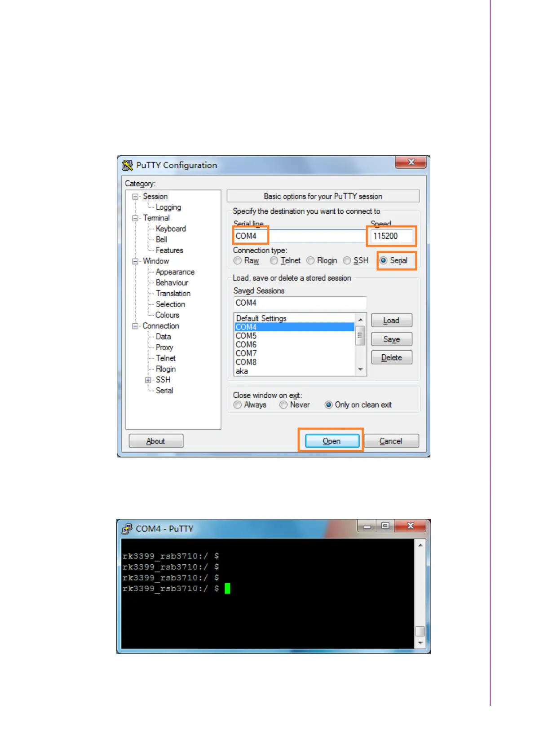Click the PuTTY Configuration title bar icon

[127, 165]
